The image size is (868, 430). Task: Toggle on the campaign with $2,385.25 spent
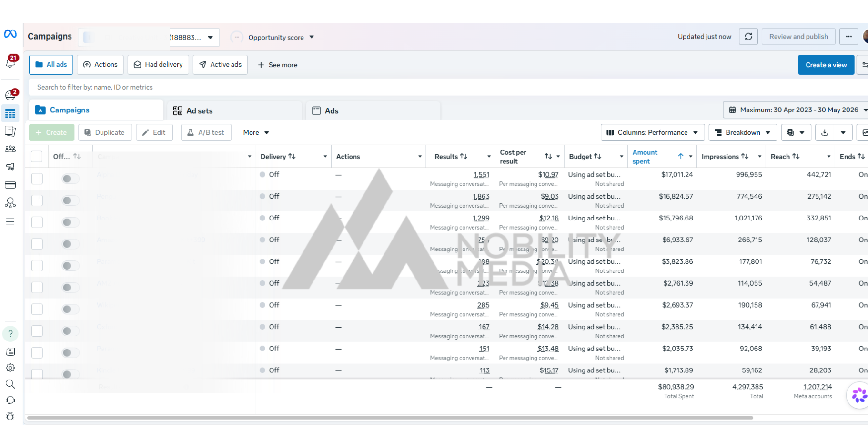click(x=70, y=331)
